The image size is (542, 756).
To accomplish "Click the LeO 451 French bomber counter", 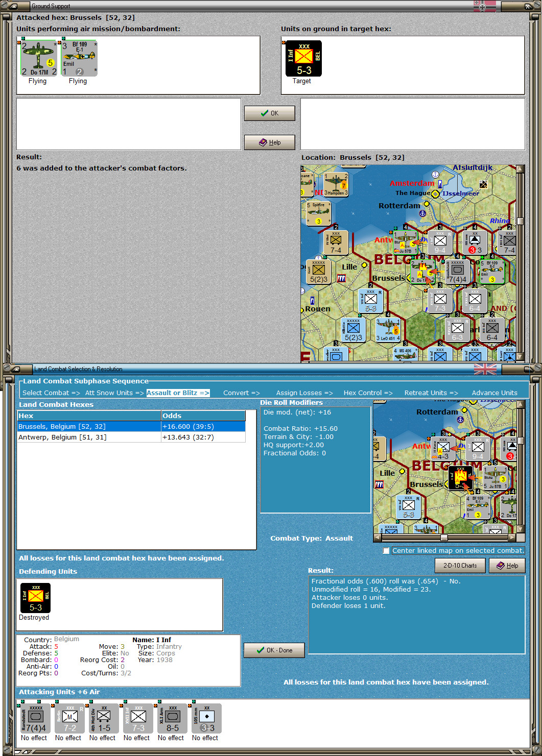I will (x=388, y=330).
